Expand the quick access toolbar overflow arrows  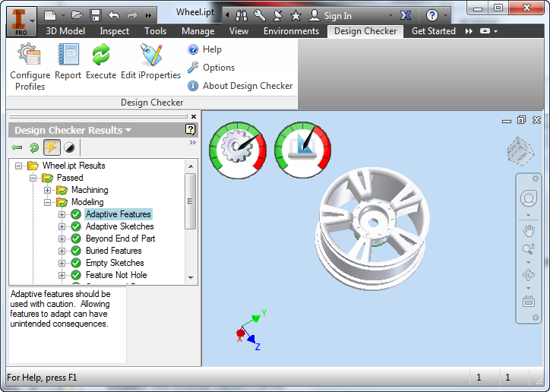(149, 15)
